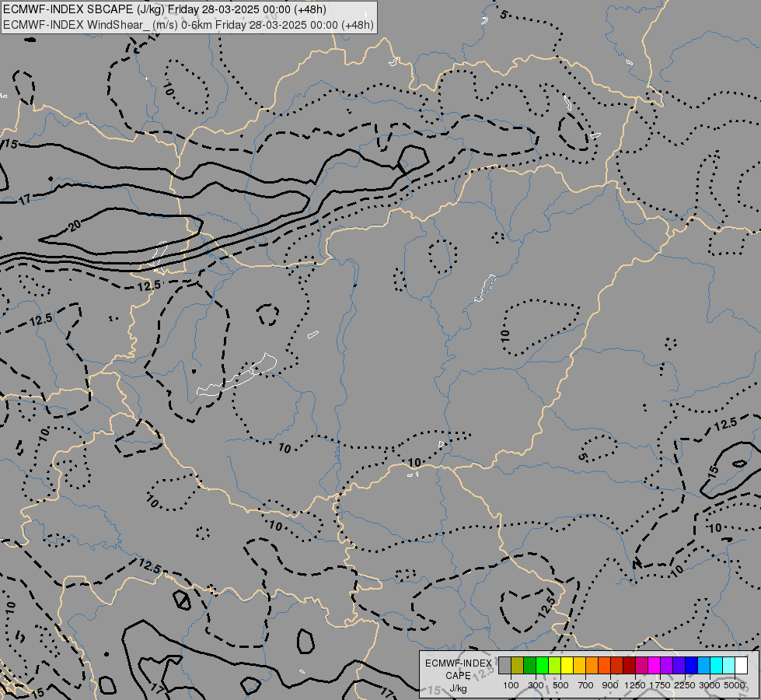
Task: Click the legend tick value 900
Action: tap(610, 685)
